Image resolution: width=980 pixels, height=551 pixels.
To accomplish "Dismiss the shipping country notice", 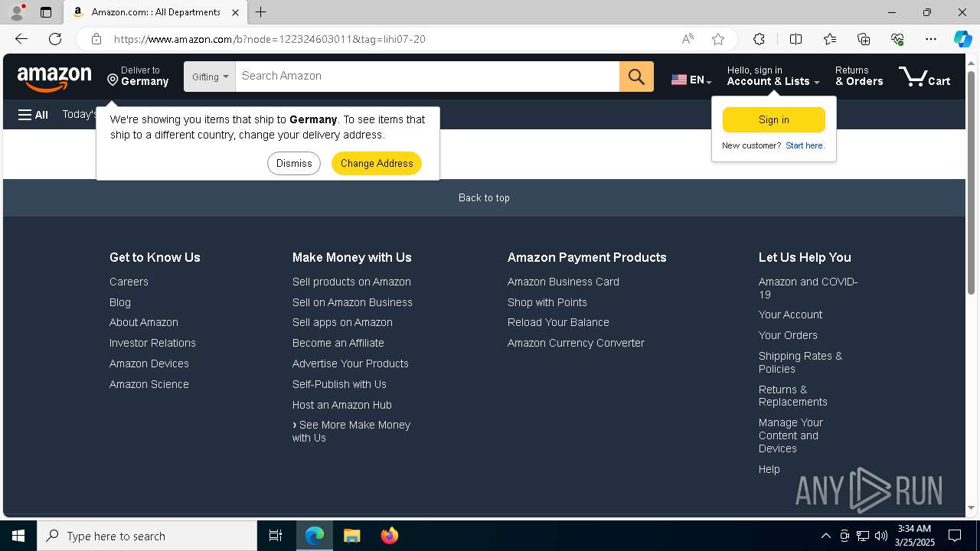I will click(294, 163).
